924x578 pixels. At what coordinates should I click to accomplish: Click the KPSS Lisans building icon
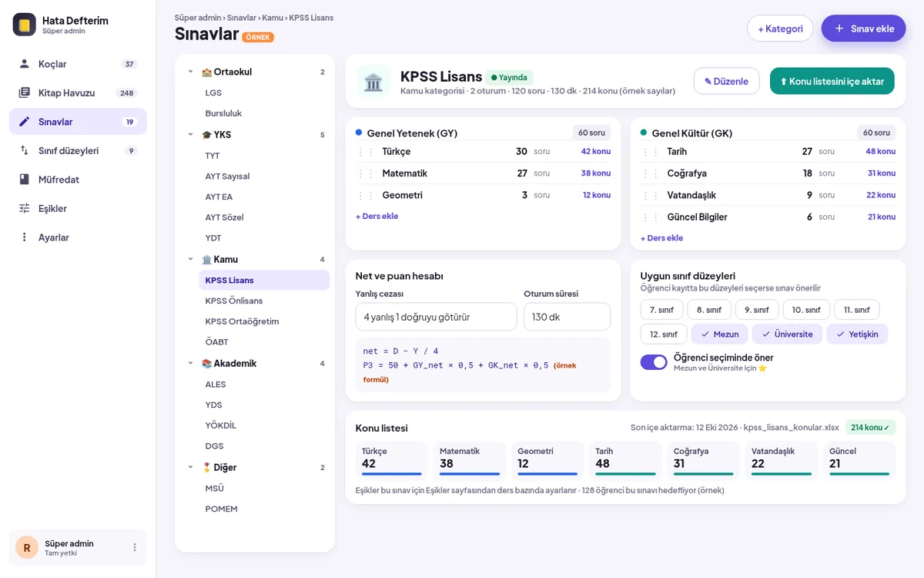point(373,81)
